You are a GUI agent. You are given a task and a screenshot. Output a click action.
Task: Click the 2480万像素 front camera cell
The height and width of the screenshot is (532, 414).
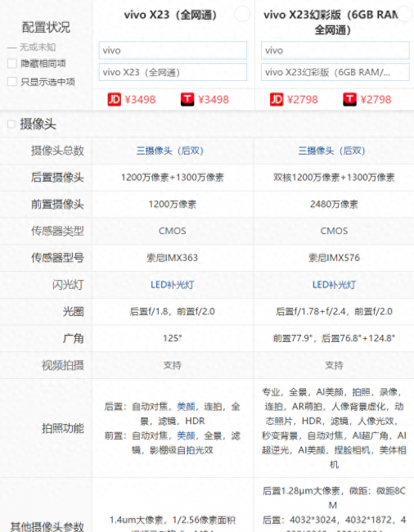(334, 205)
